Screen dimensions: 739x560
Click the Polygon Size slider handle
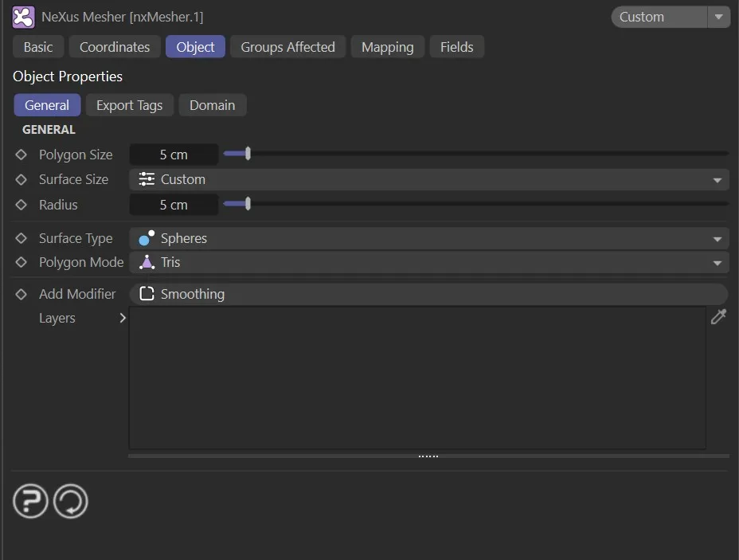pos(248,154)
